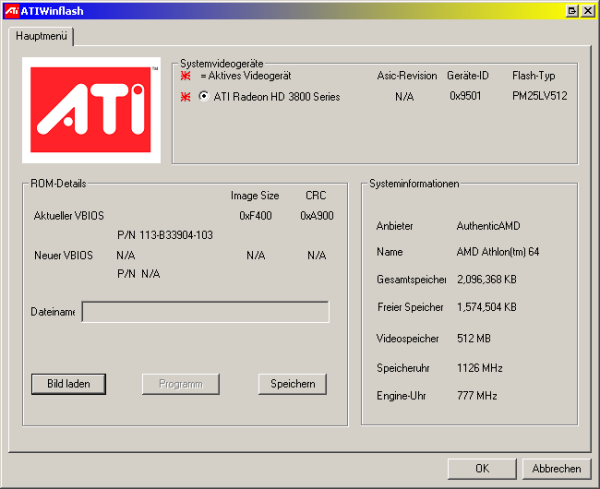The width and height of the screenshot is (600, 489).
Task: Click the Asic-Revision column header
Action: point(407,76)
